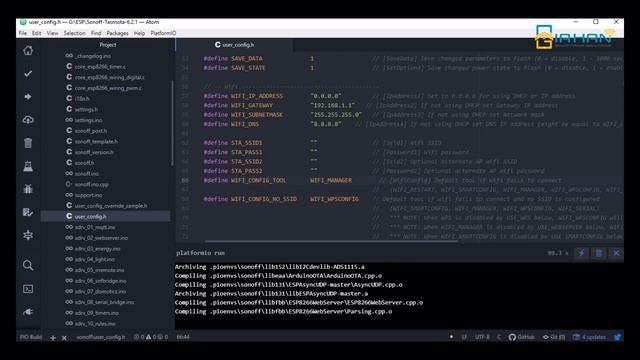The height and width of the screenshot is (360, 640).
Task: Click the toggle build panel icon in sidebar
Action: coord(28,235)
